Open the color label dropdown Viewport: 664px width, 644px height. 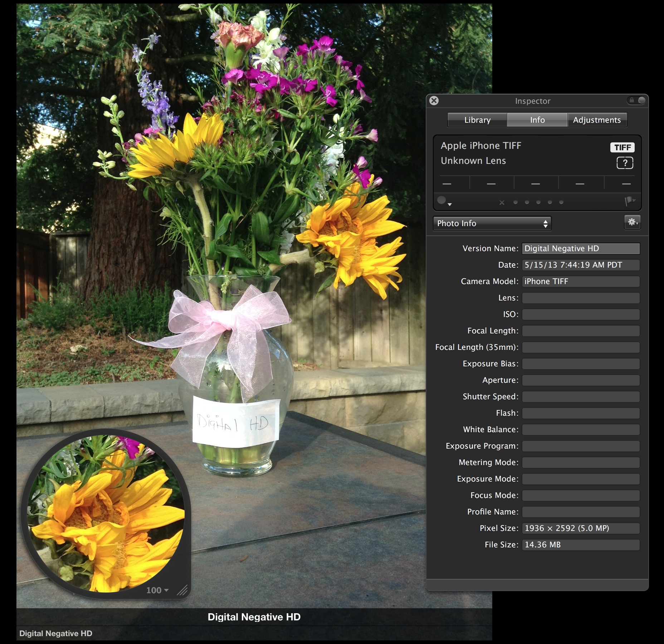(x=444, y=201)
